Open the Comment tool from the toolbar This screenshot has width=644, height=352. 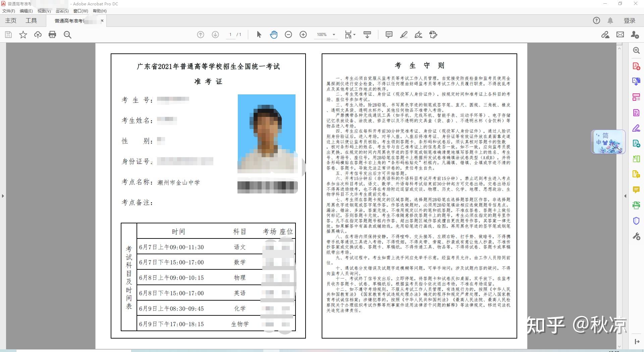[389, 35]
